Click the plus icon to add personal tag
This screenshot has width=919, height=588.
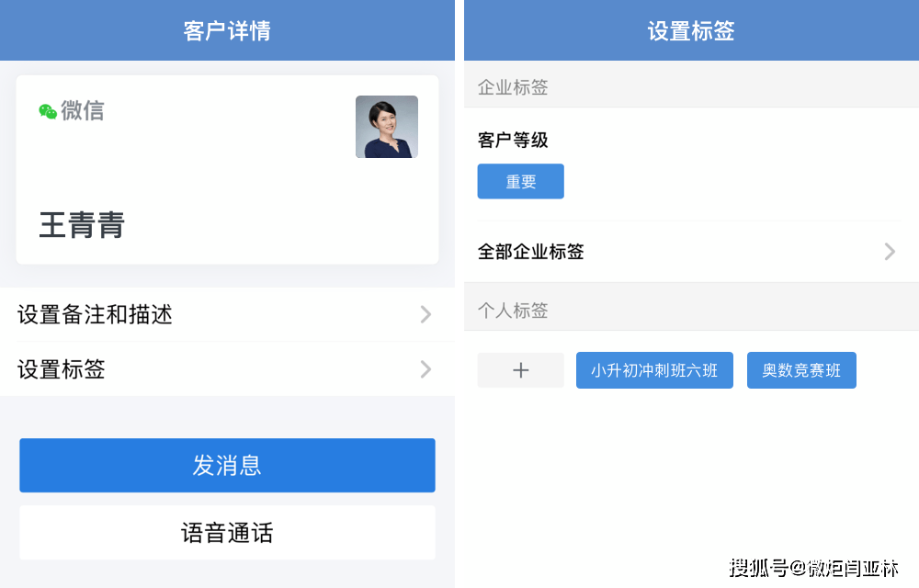pos(520,370)
